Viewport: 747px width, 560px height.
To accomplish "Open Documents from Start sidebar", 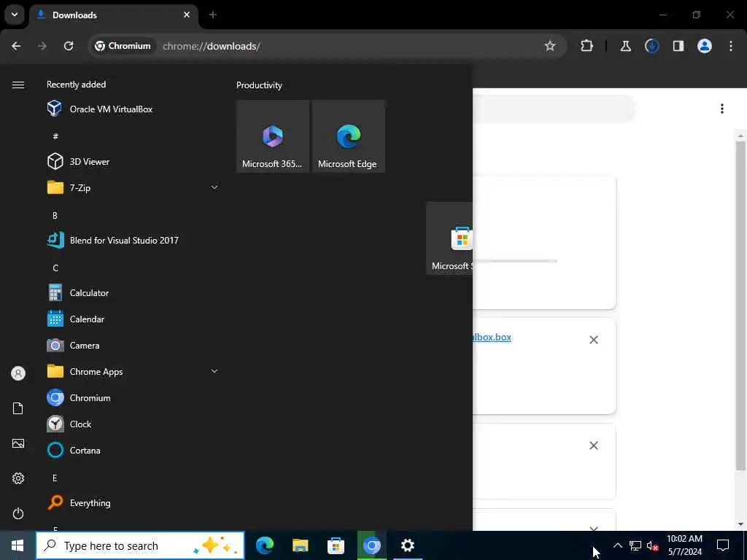I will [x=18, y=408].
